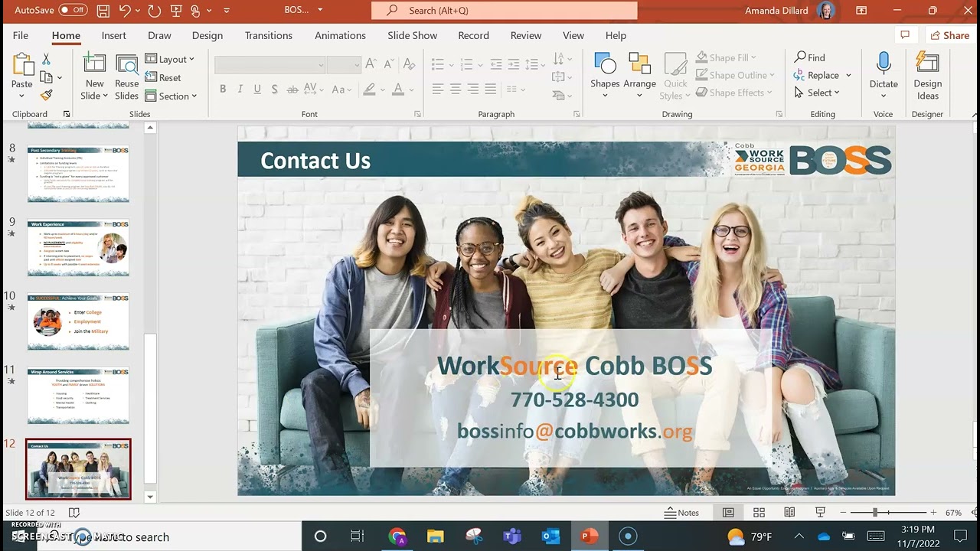Toggle Underline formatting
980x551 pixels.
[x=256, y=90]
